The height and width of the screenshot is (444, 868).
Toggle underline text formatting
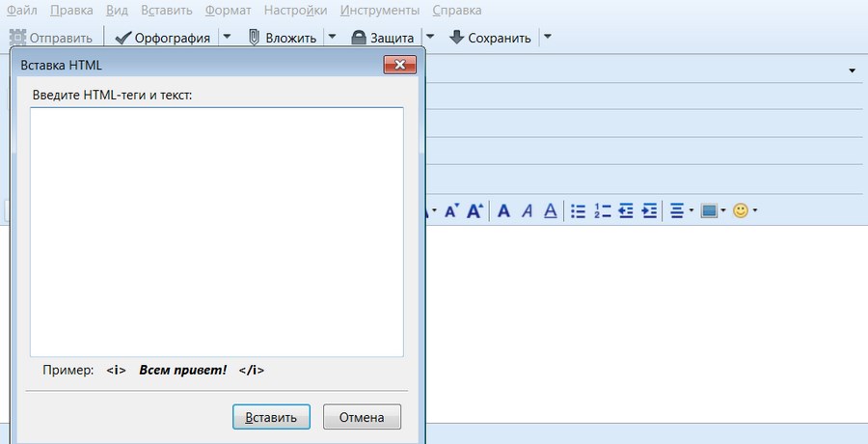(x=550, y=211)
